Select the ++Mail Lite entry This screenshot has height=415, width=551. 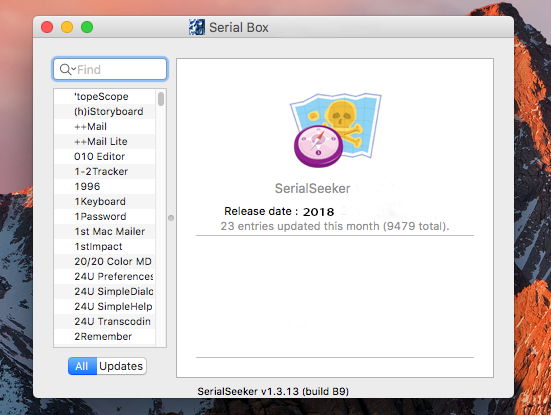point(105,141)
